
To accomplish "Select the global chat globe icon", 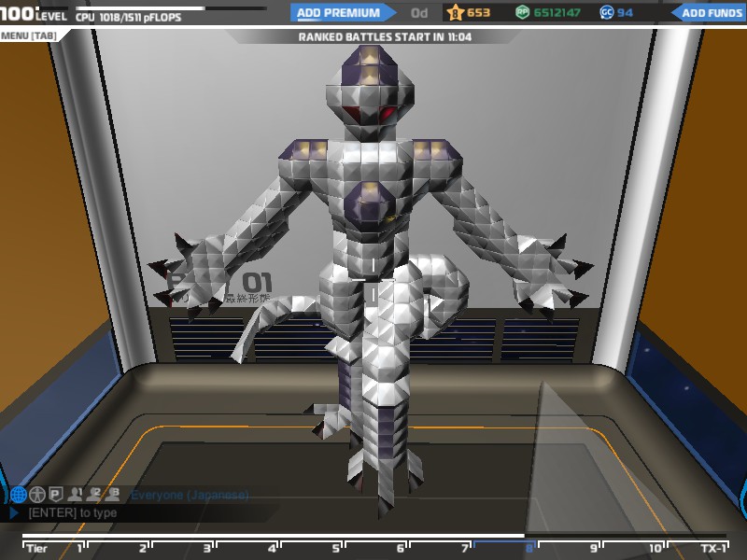I will (x=19, y=495).
